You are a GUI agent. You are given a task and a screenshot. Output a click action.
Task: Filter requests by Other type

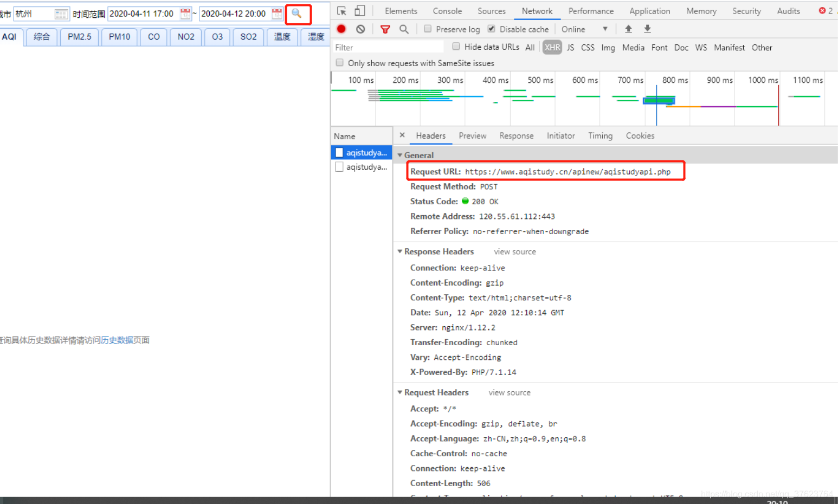coord(762,48)
